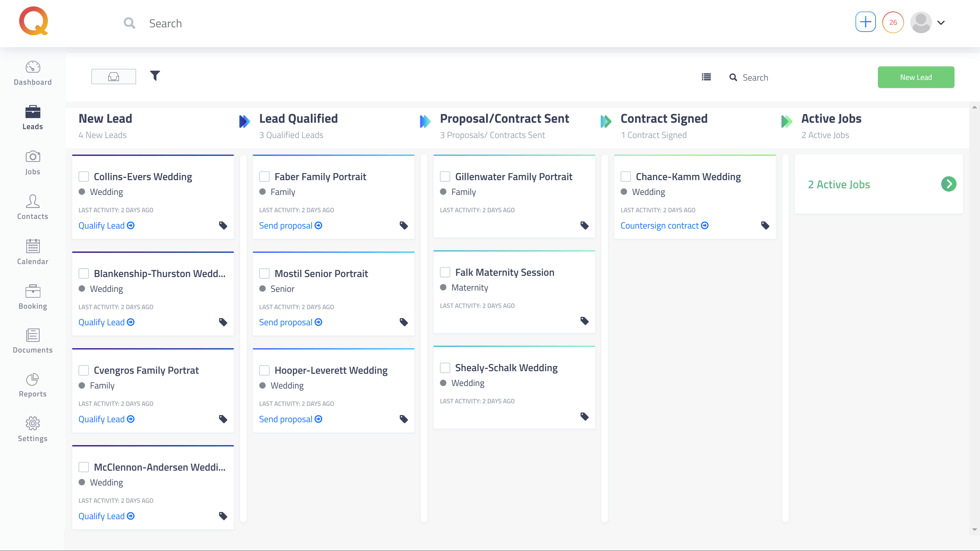The image size is (980, 551).
Task: Open the Falk Maternity Session card title
Action: coord(505,272)
